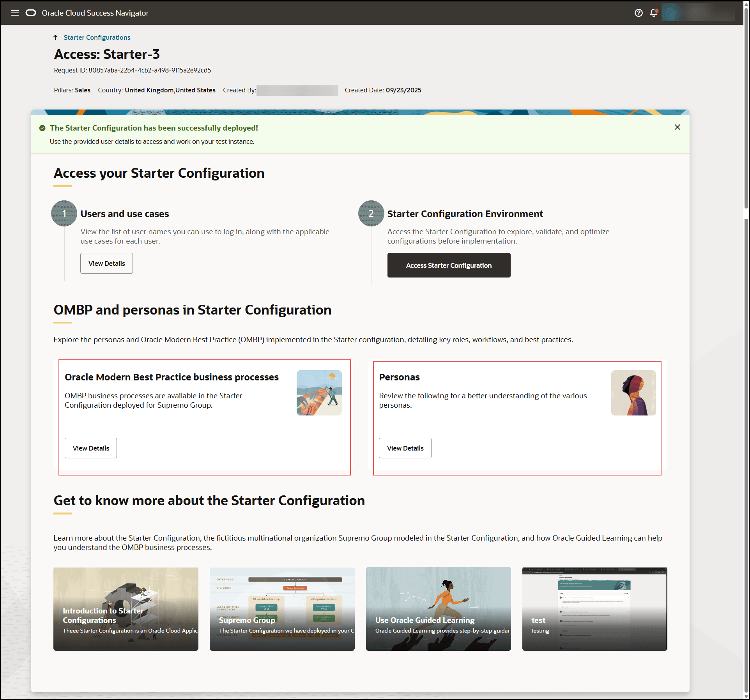750x700 pixels.
Task: Open Use Oracle Guided Learning tile
Action: [x=439, y=609]
